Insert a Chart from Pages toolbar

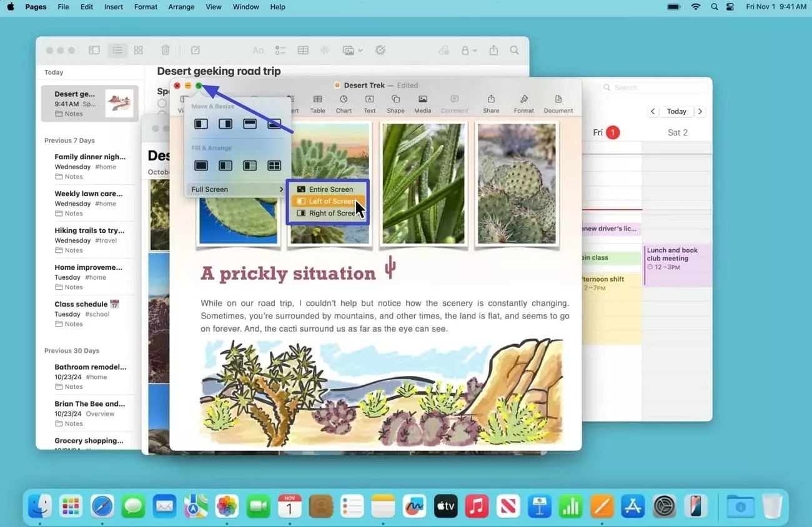[x=344, y=104]
